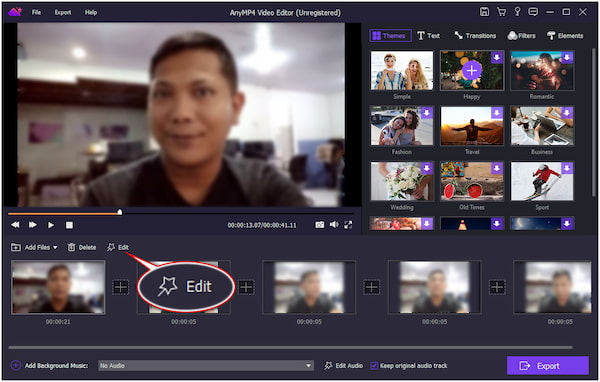Open the No Audio dropdown
Image resolution: width=600 pixels, height=382 pixels.
(206, 366)
